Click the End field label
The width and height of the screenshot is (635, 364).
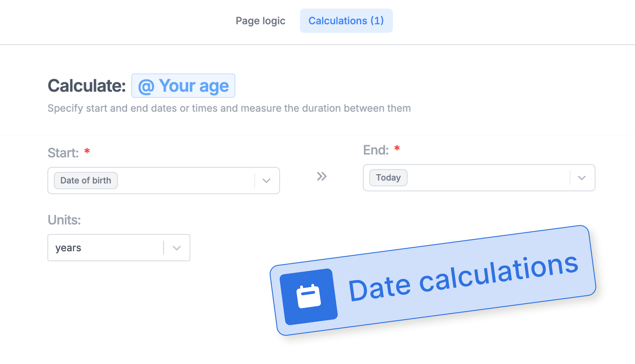(x=376, y=150)
